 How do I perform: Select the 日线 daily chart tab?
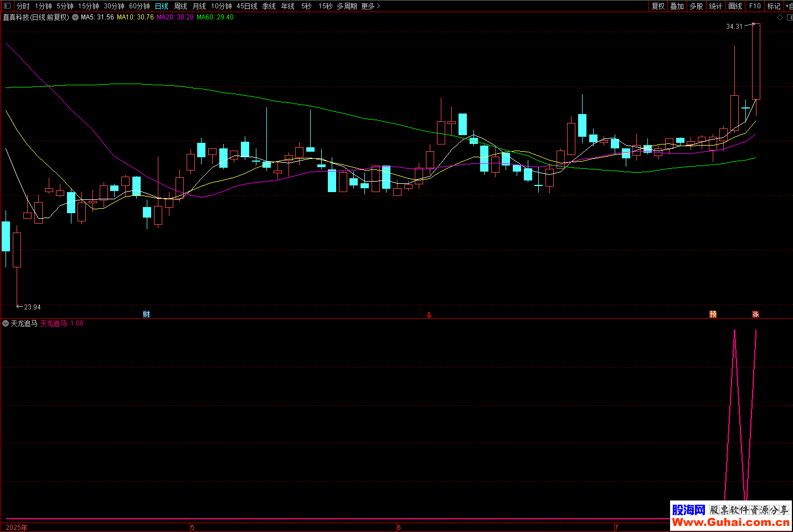tap(162, 6)
